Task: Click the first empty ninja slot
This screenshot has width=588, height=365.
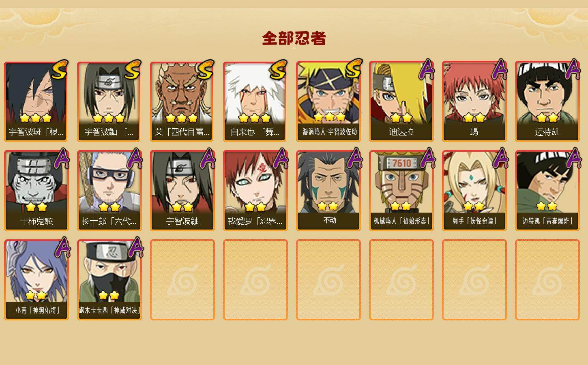Action: tap(182, 280)
